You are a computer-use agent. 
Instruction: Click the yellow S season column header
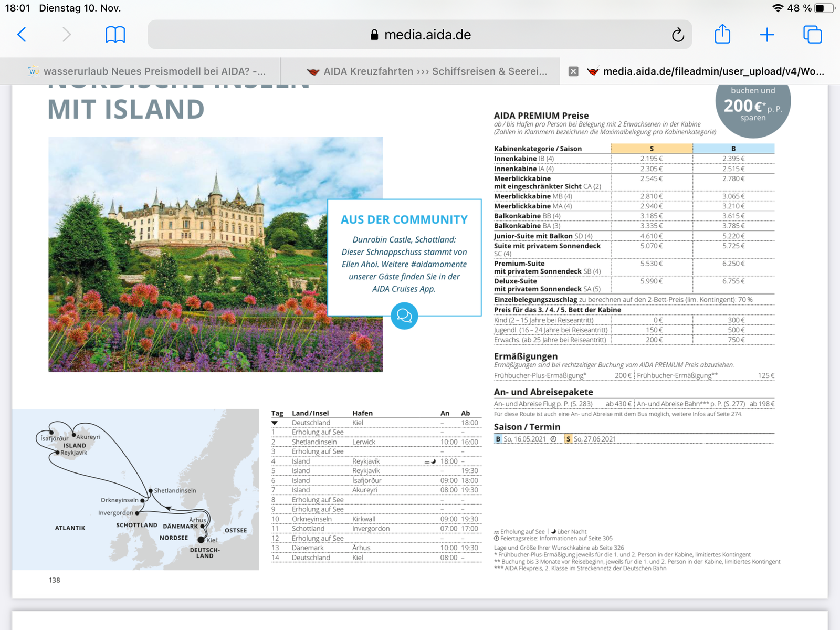tap(652, 149)
